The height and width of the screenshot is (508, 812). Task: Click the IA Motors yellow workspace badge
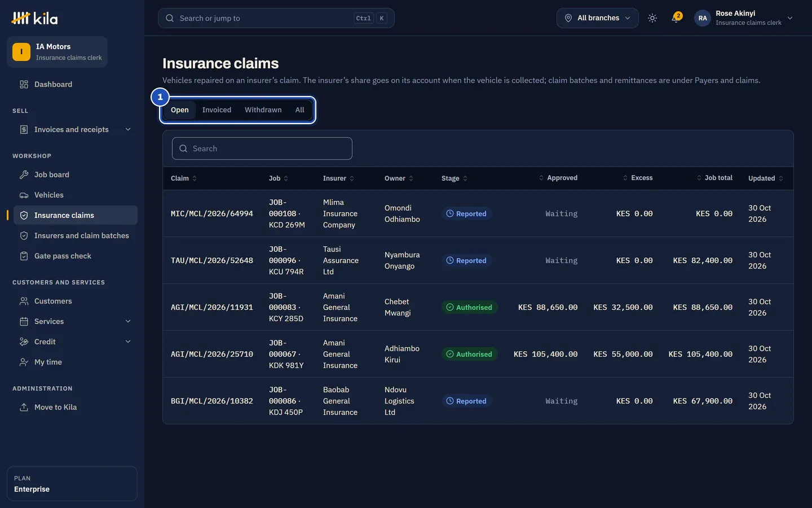pyautogui.click(x=21, y=52)
